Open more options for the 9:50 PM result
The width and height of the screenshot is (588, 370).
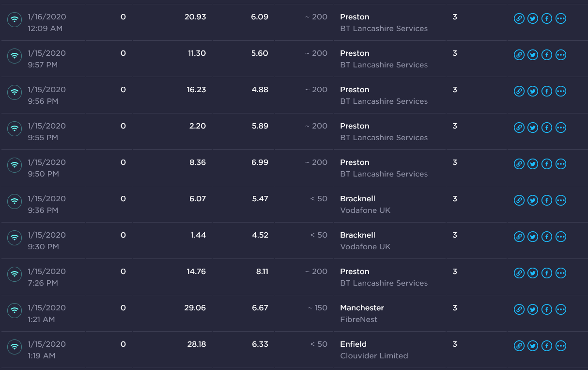click(561, 164)
